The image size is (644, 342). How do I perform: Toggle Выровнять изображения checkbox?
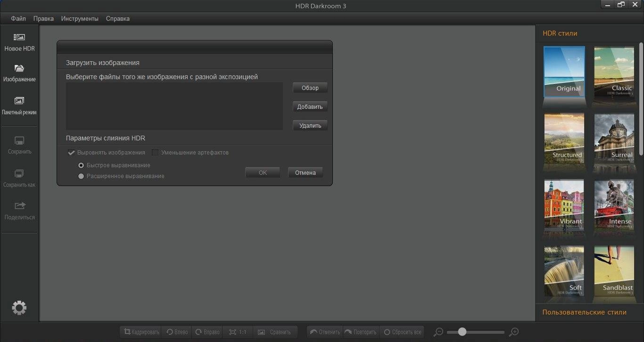pos(72,153)
